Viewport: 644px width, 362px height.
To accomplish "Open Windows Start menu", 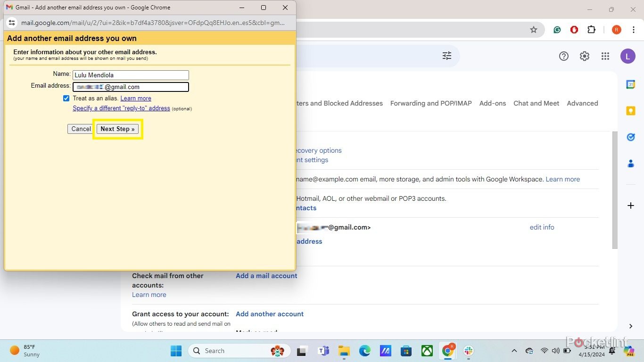I will 176,351.
